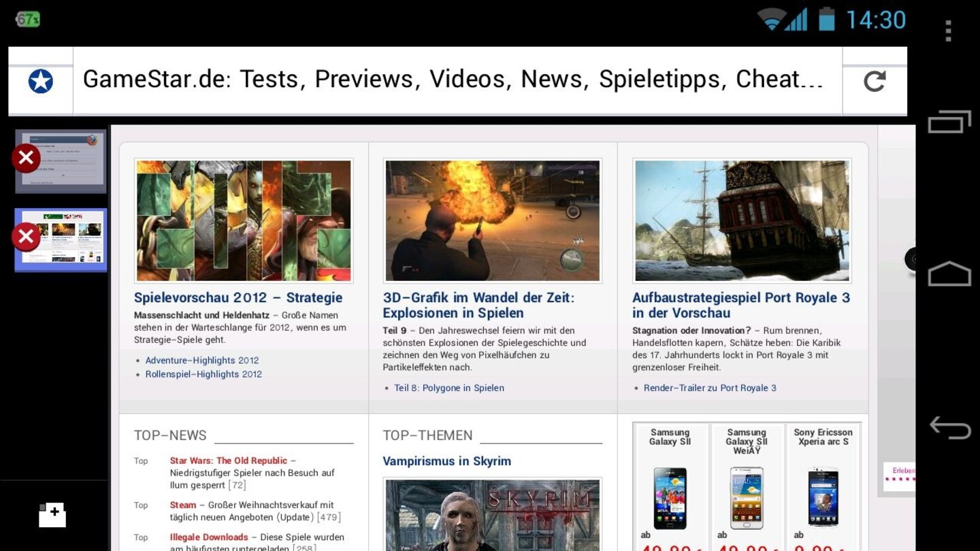Open the explosion article image
This screenshot has width=980, height=551.
[x=493, y=221]
